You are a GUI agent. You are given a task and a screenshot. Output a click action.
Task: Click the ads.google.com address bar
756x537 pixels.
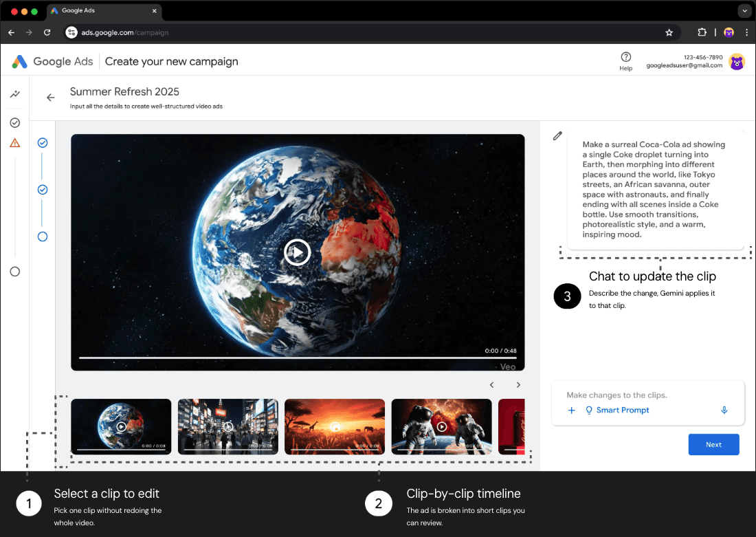point(371,32)
